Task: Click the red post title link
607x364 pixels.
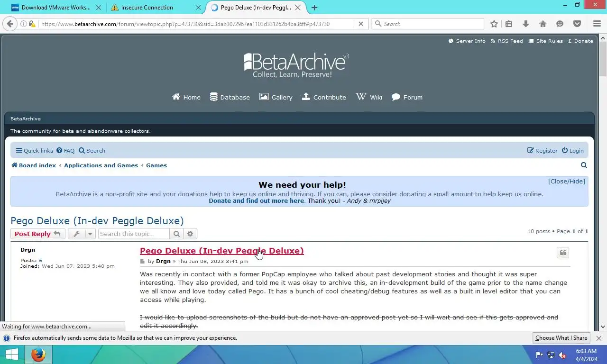Action: point(222,251)
